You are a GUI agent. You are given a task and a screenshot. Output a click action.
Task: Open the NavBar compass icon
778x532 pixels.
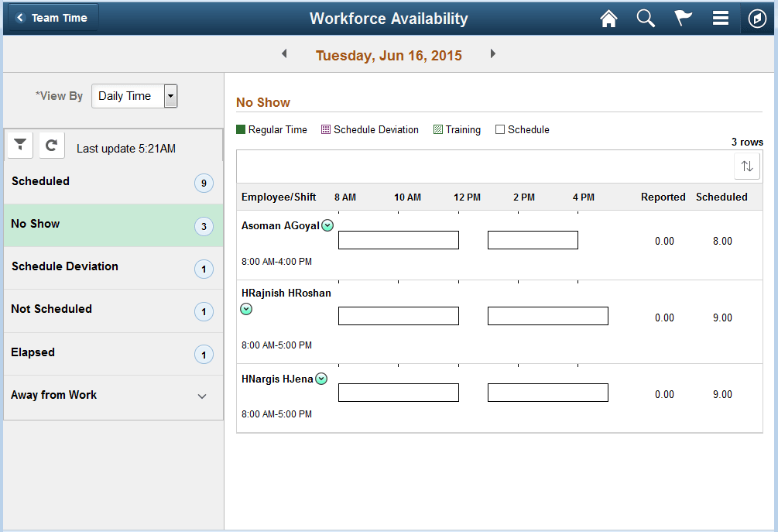pyautogui.click(x=757, y=19)
